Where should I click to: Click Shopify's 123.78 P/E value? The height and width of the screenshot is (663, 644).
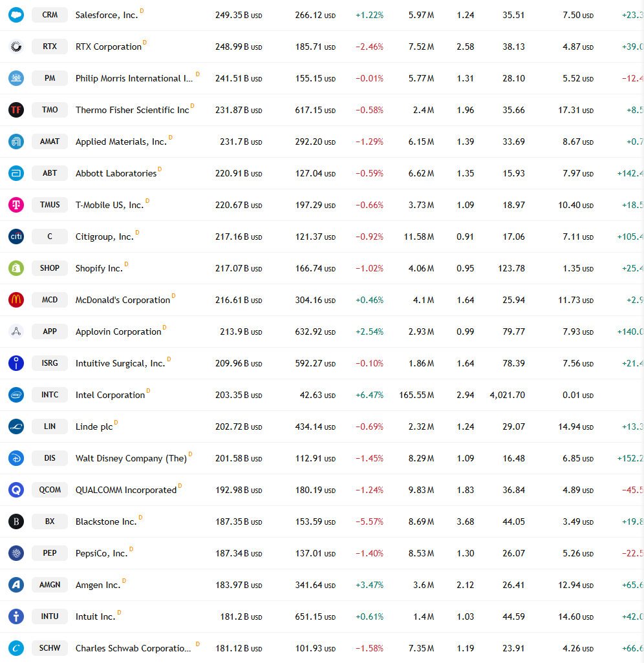coord(511,269)
